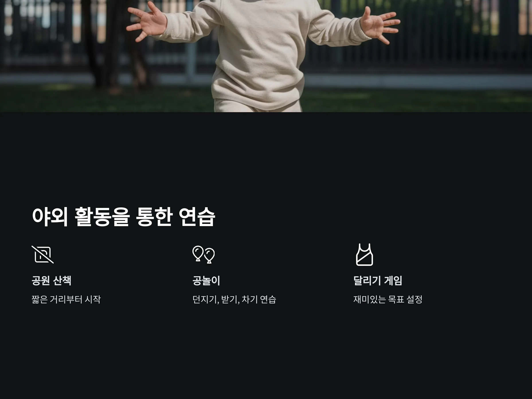This screenshot has width=532, height=399.
Task: Click the 달리기 게임 title text
Action: (377, 280)
